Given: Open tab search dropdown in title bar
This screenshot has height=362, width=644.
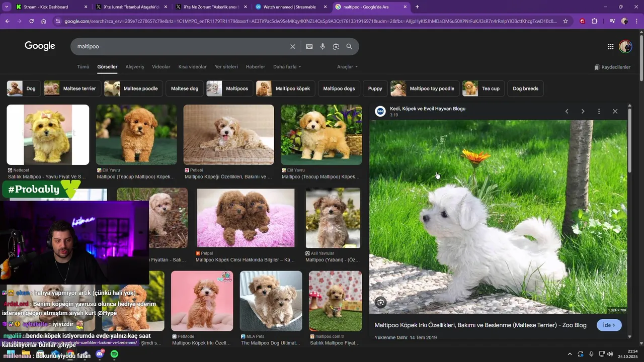Looking at the screenshot, I should pos(7,7).
